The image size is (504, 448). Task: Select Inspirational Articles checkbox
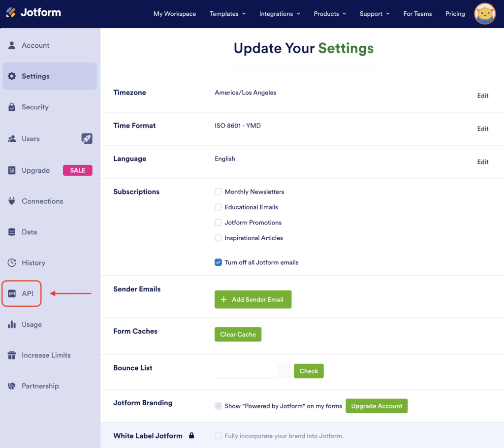(218, 238)
